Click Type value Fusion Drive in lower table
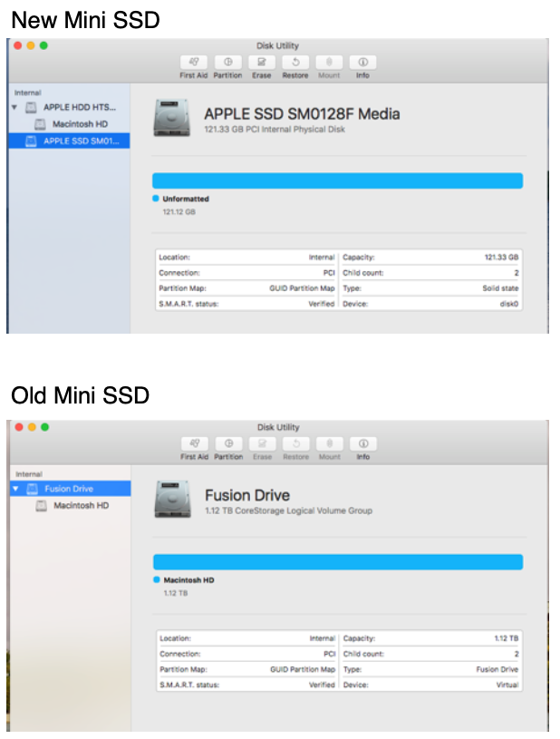Viewport: 560px width, 739px height. 497,669
